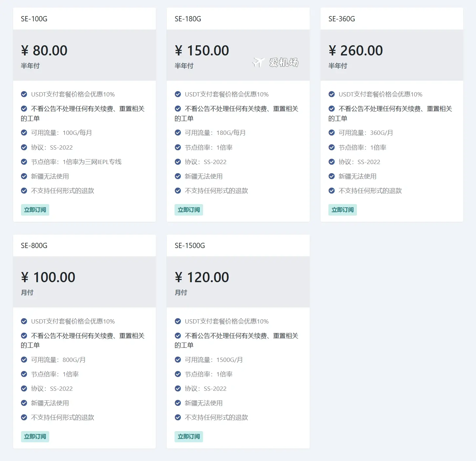The width and height of the screenshot is (476, 461).
Task: Click 立即订阅 button under SE-100G plan
Action: point(35,210)
